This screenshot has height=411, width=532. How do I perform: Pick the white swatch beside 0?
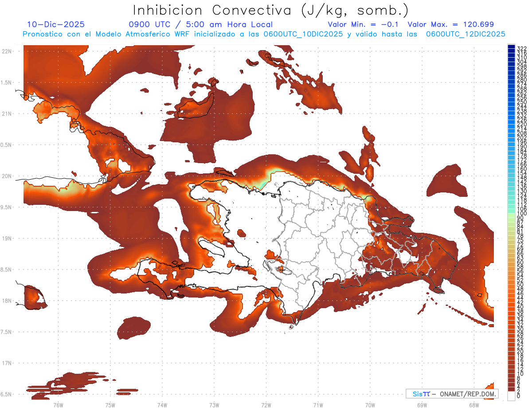(x=511, y=396)
